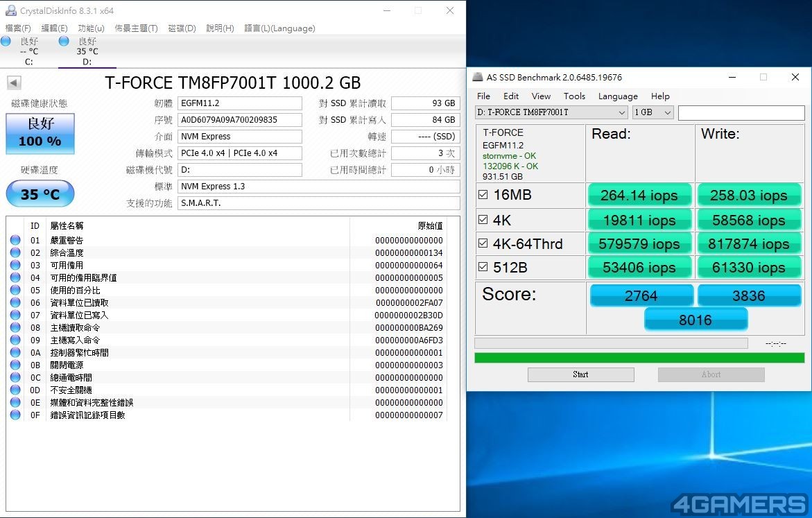This screenshot has width=812, height=518.
Task: Click the 93 GB total reads value
Action: coord(426,103)
